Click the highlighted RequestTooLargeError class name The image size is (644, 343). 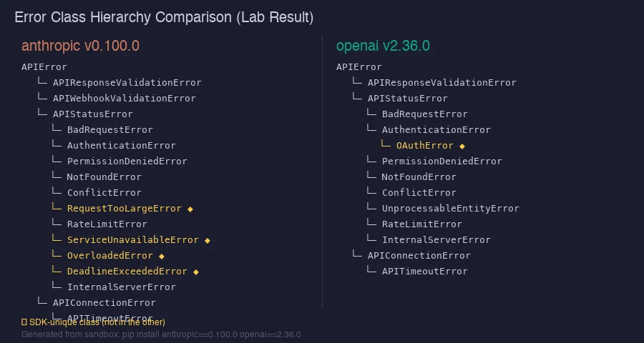pos(125,209)
